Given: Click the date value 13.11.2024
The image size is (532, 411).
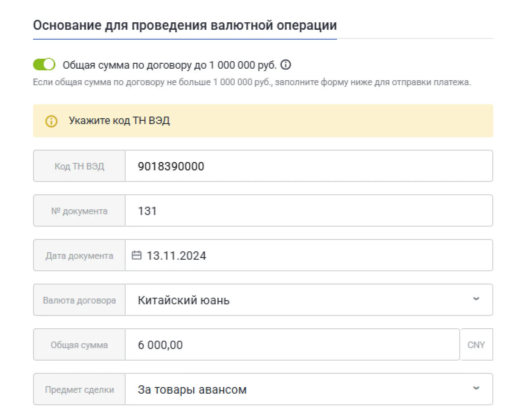Looking at the screenshot, I should click(176, 256).
